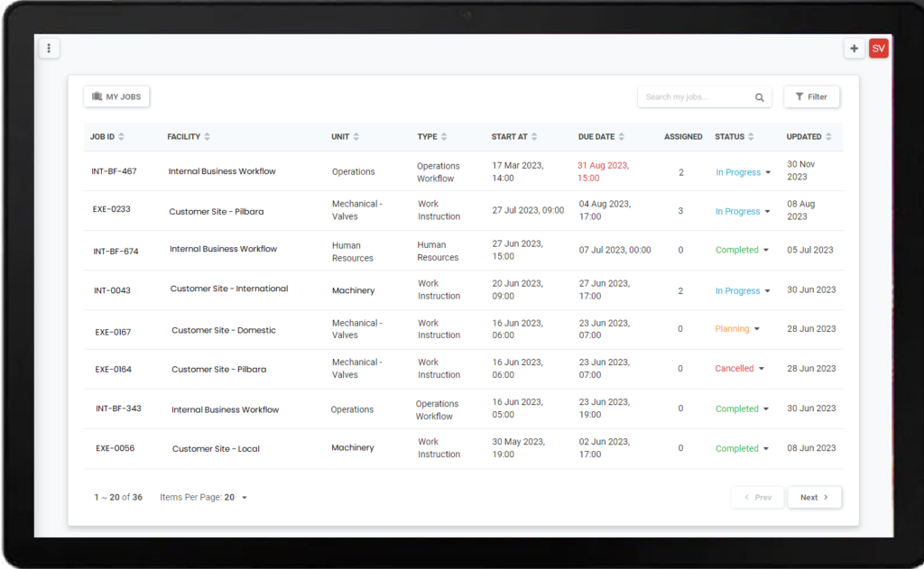Change Cancelled status of EXE-0164
Image resolution: width=924 pixels, height=569 pixels.
click(x=762, y=369)
